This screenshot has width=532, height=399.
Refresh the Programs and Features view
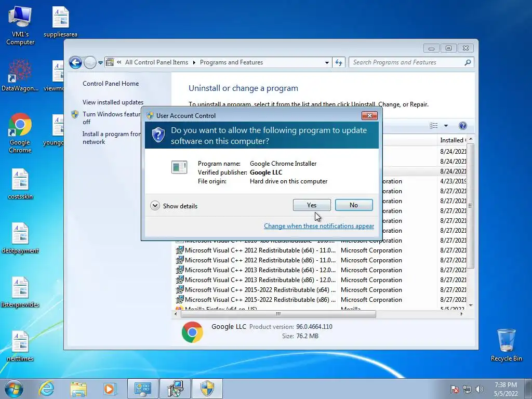click(x=339, y=62)
